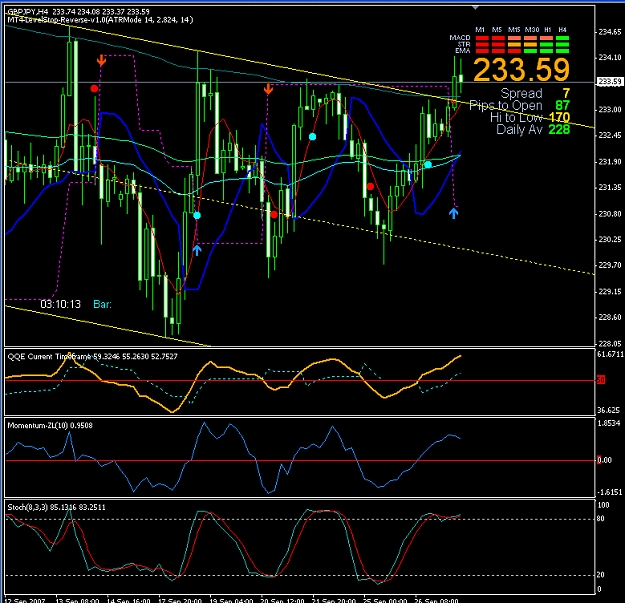Click the highlighted 233.59 price tag on axis
The width and height of the screenshot is (625, 603).
pos(610,82)
